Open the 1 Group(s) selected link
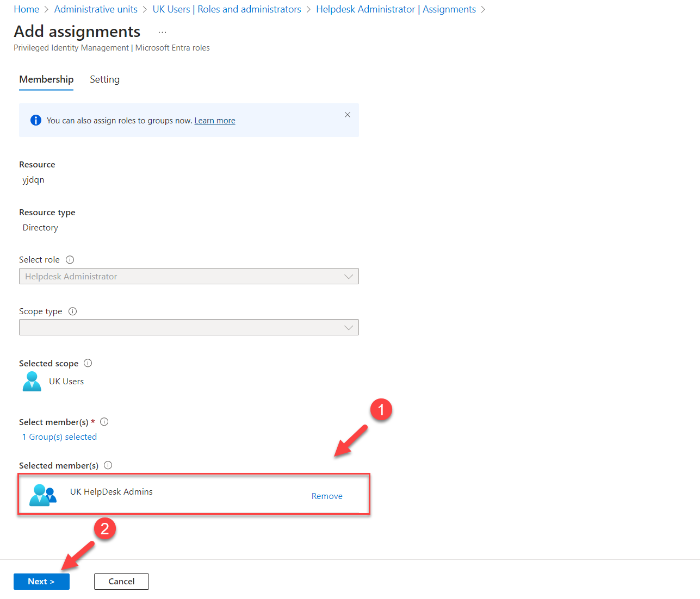This screenshot has width=700, height=599. [x=59, y=436]
